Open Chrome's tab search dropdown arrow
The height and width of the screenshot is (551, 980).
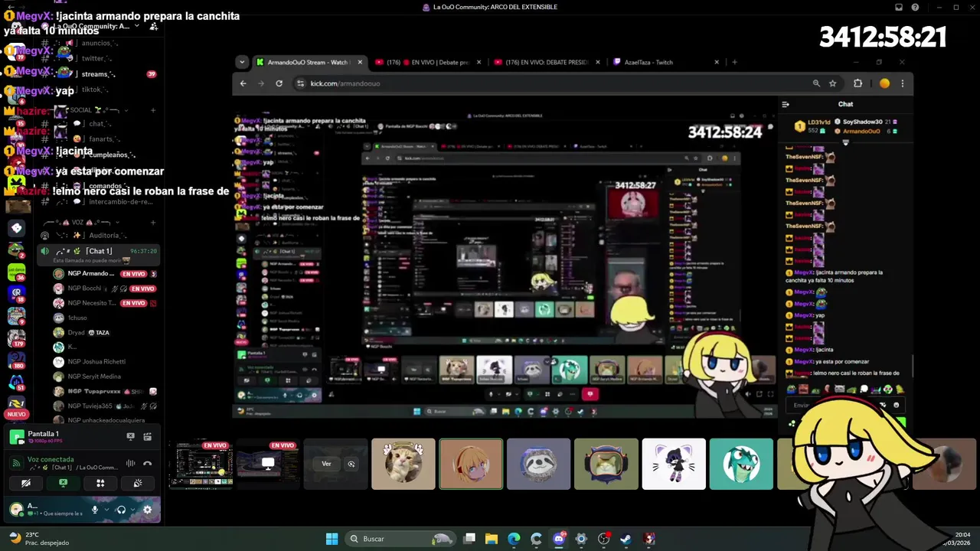242,62
